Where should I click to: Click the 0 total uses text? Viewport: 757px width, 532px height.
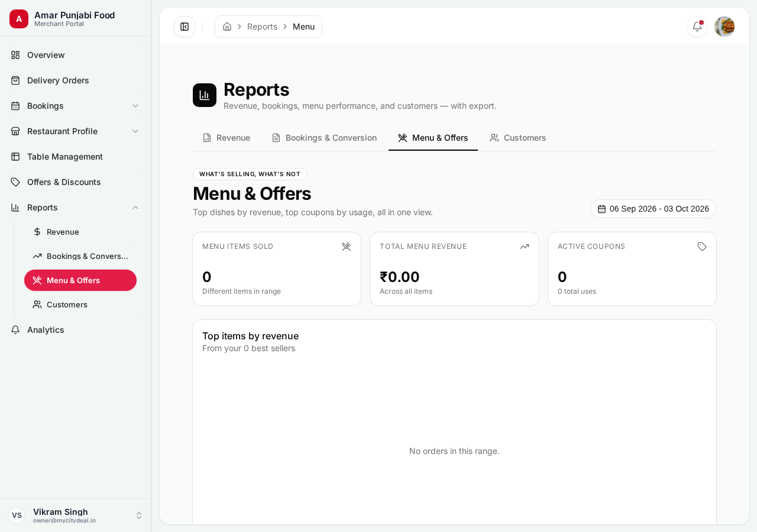[577, 291]
